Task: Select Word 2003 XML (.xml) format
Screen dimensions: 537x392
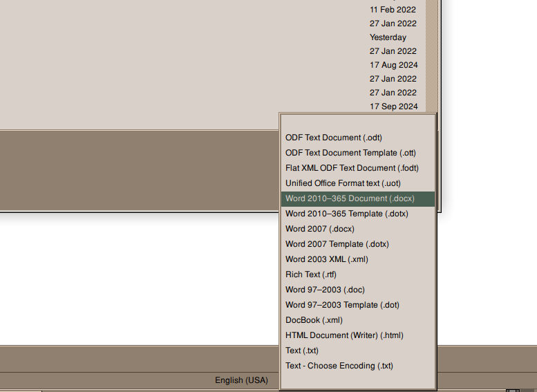Action: tap(358, 259)
